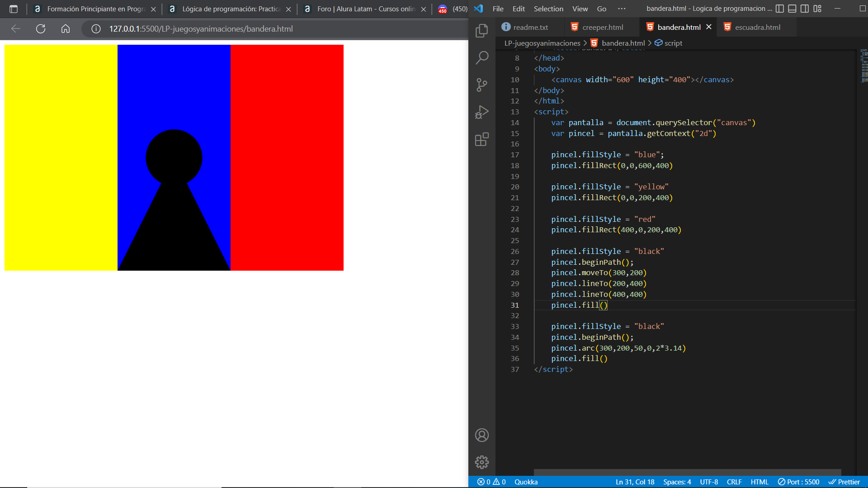The image size is (868, 488).
Task: Click the Prettier status bar item
Action: coord(844,482)
